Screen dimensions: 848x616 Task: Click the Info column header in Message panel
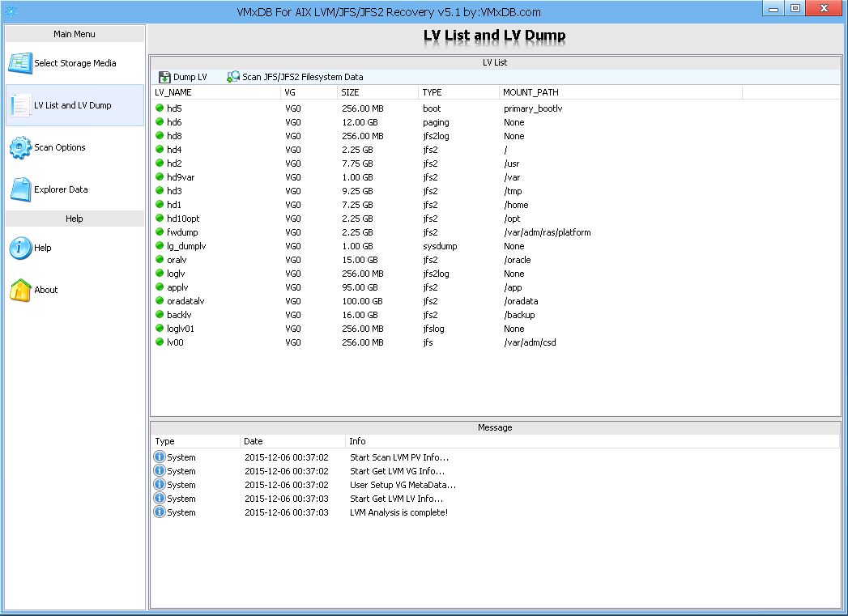point(592,441)
